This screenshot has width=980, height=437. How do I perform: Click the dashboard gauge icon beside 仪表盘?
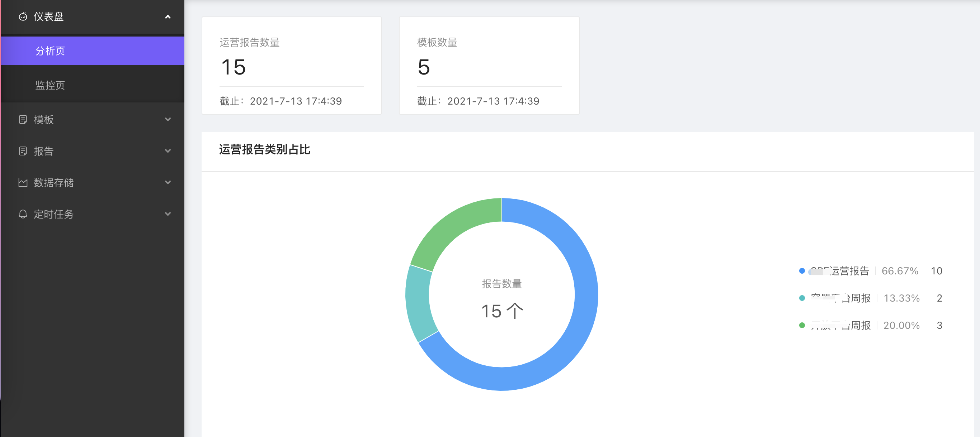[x=23, y=17]
